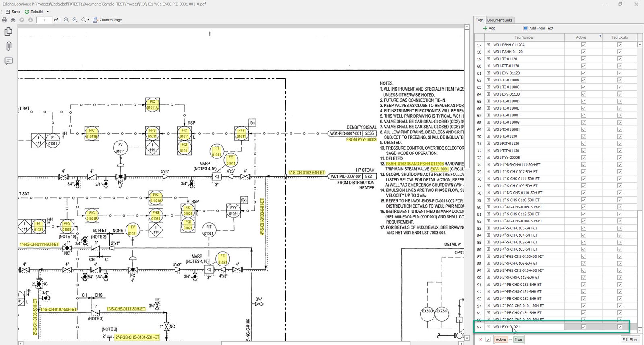Select the Tags tab
Screen dimensions: 644x345
pyautogui.click(x=479, y=20)
